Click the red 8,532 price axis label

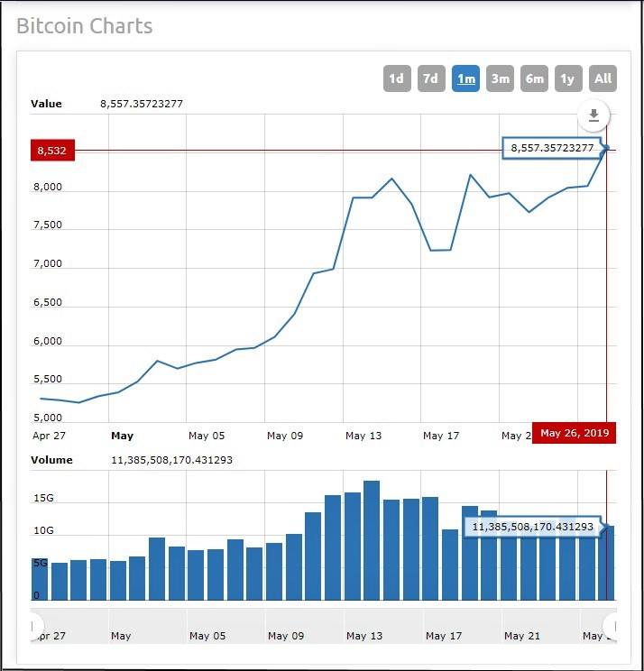(52, 150)
